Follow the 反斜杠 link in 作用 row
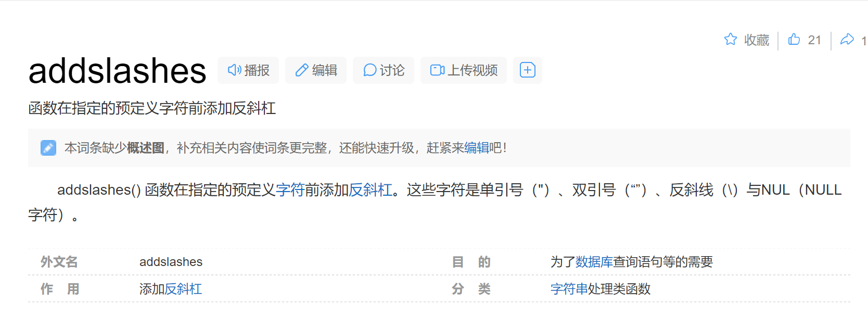 pos(183,289)
